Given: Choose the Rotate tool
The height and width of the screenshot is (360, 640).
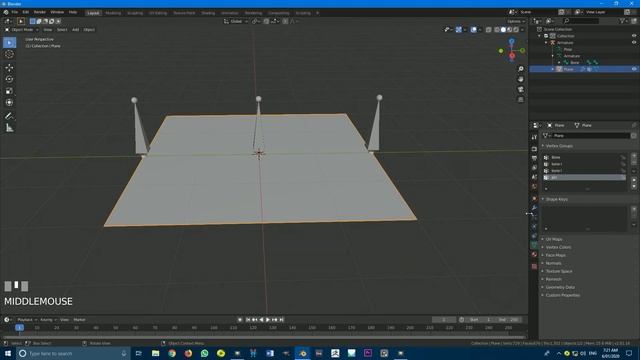Looking at the screenshot, I should (9, 79).
